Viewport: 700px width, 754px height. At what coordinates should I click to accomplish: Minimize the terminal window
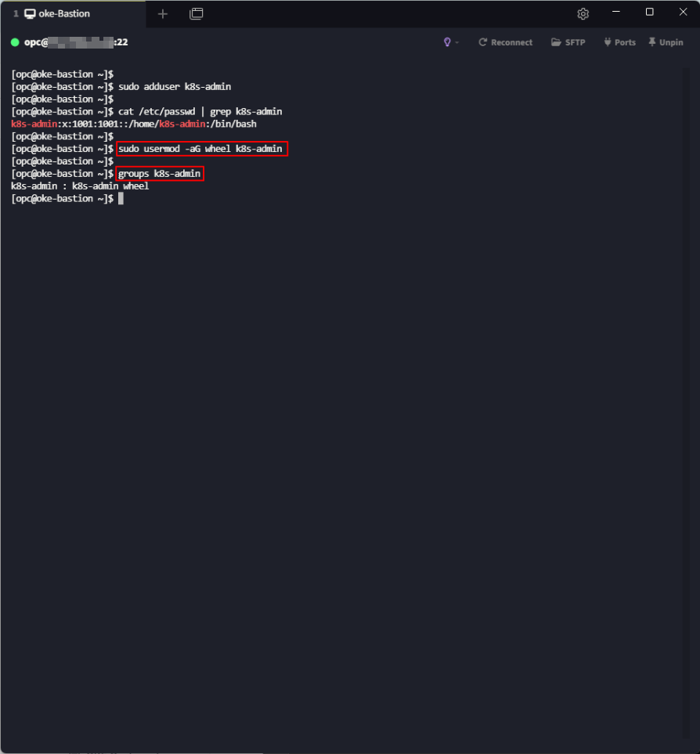click(615, 13)
